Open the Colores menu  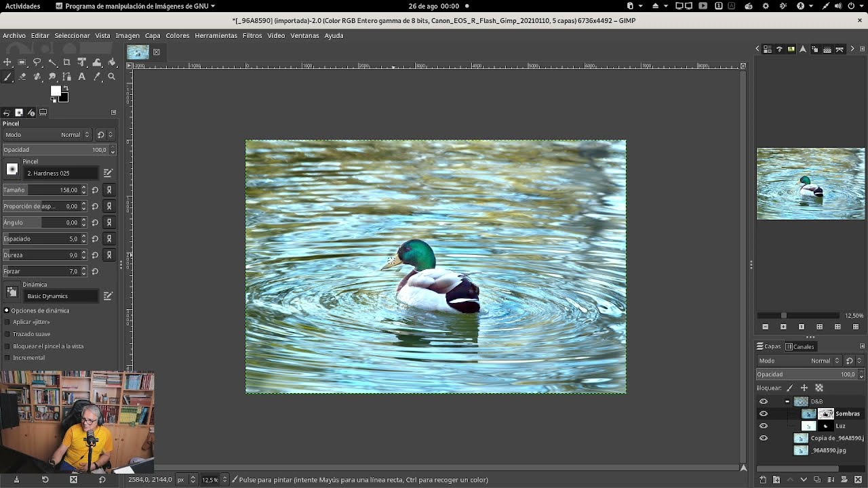(178, 35)
